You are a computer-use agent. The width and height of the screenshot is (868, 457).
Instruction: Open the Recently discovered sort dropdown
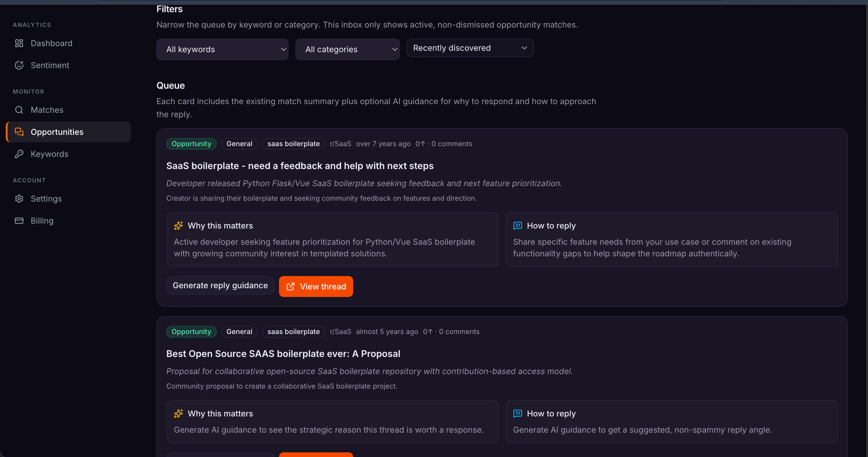coord(470,48)
